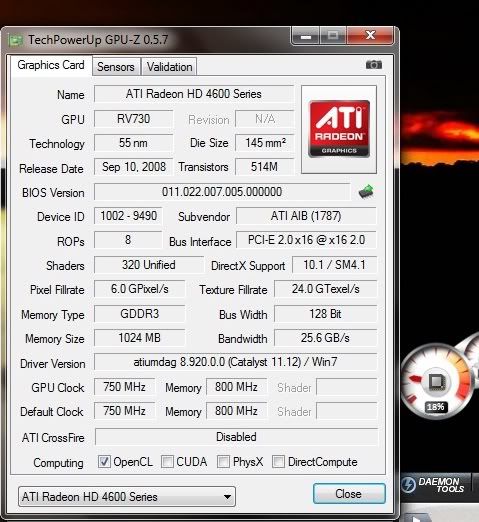Minimize the GPU-Z window
479x522 pixels.
306,36
